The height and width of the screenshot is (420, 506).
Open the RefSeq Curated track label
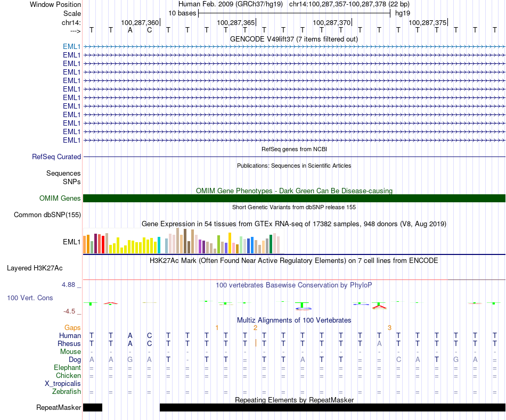[56, 157]
